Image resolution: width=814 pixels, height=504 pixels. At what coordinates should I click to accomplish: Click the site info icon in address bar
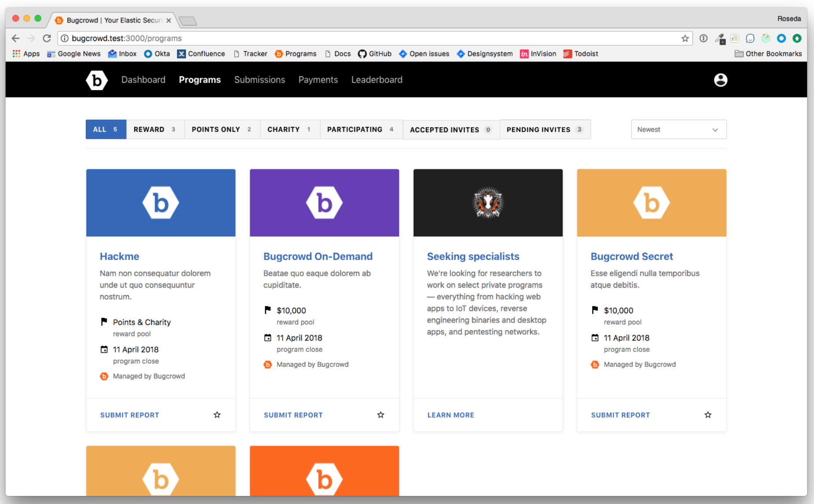pyautogui.click(x=64, y=38)
